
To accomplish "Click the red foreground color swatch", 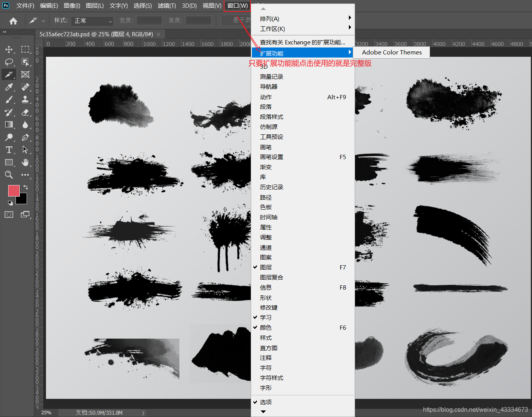I will (14, 191).
